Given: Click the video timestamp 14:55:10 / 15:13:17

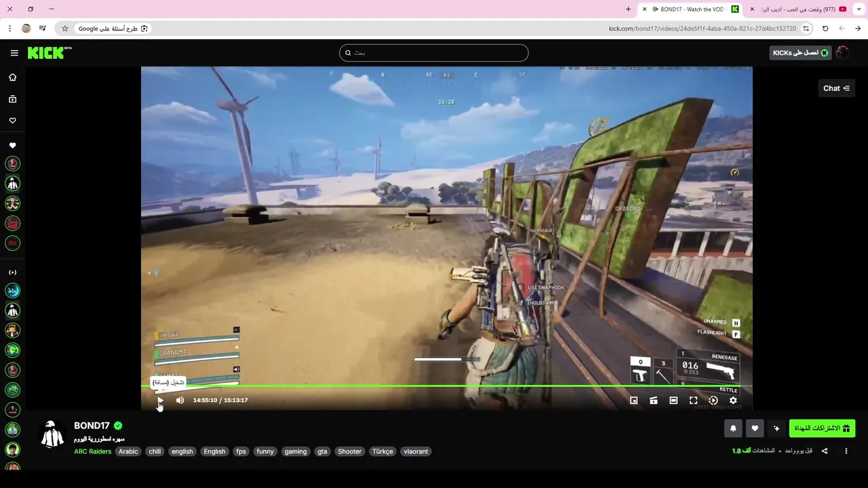Looking at the screenshot, I should (220, 401).
